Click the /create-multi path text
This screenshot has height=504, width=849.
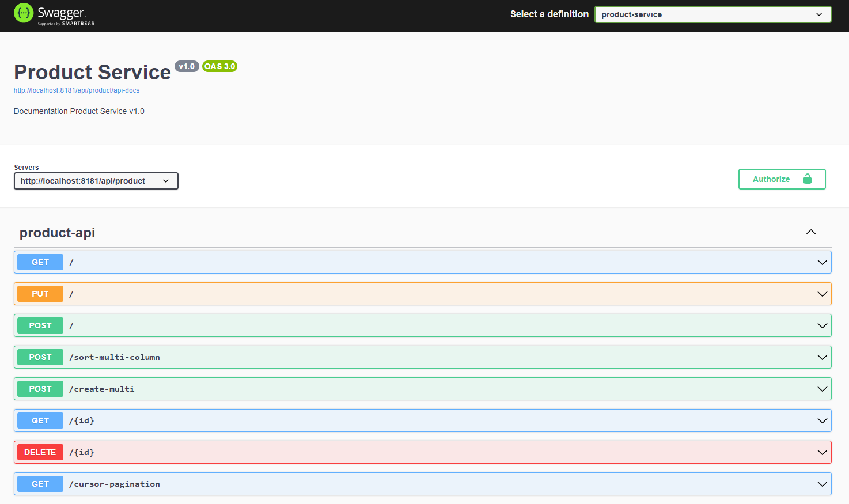point(102,389)
